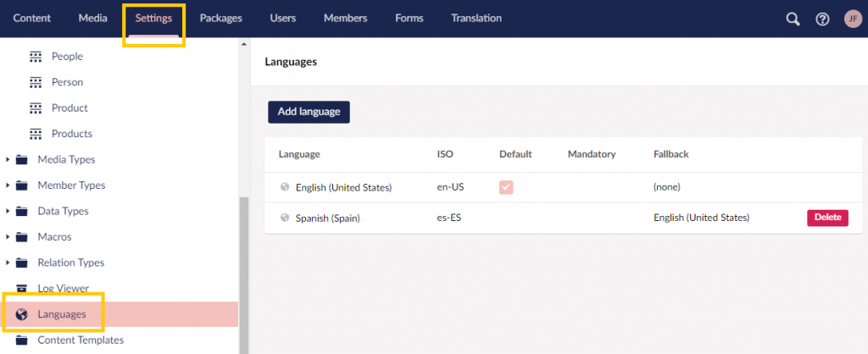Switch to the Content section
Screen dimensions: 868x354
pyautogui.click(x=31, y=19)
